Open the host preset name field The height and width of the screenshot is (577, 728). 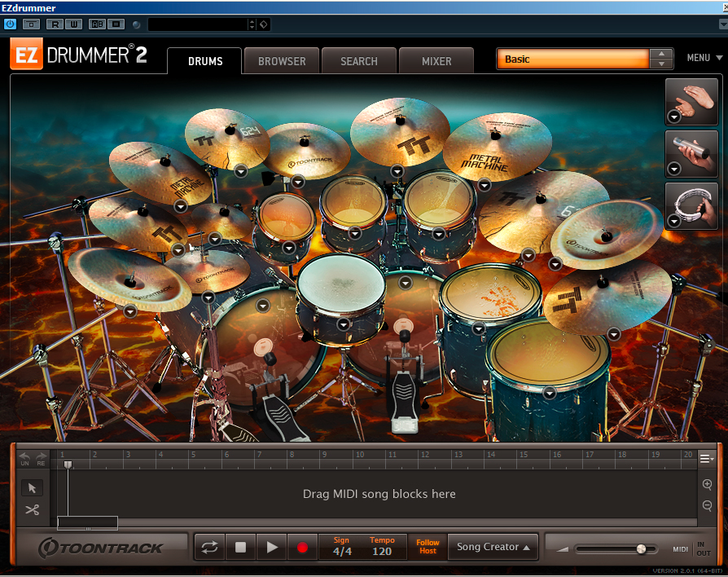tap(198, 24)
